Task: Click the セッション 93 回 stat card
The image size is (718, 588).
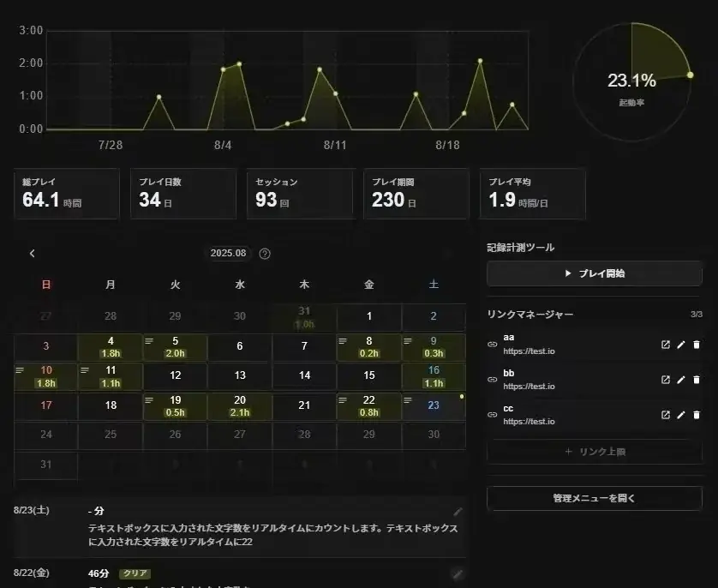Action: click(300, 194)
